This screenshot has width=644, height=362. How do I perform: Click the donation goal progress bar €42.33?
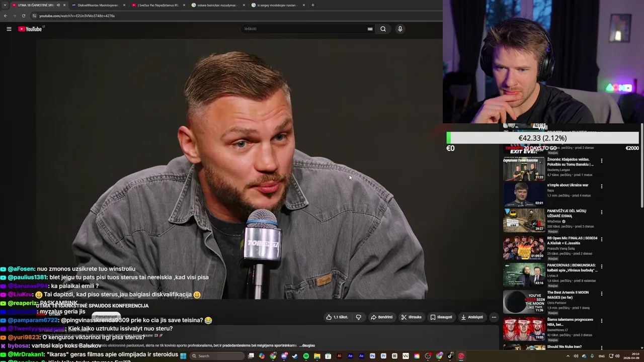(x=542, y=138)
